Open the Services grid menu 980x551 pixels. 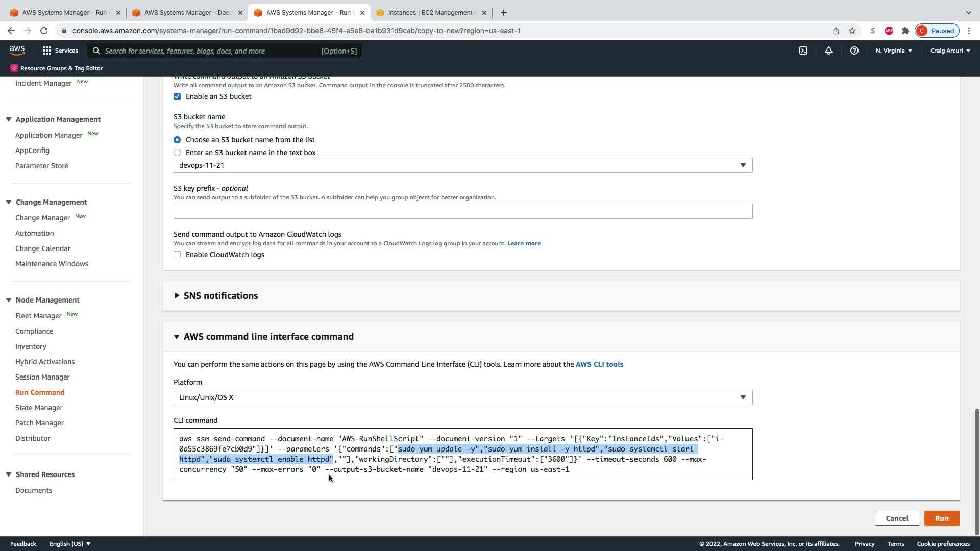(x=60, y=51)
